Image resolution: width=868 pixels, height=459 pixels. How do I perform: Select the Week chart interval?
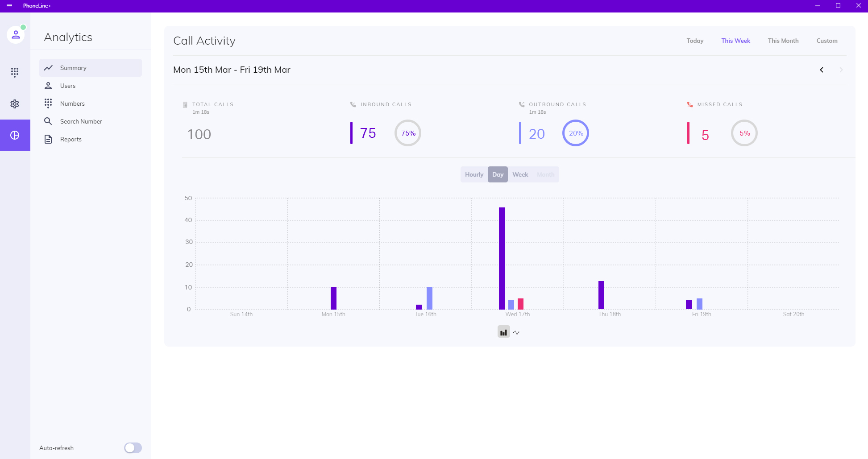coord(520,174)
